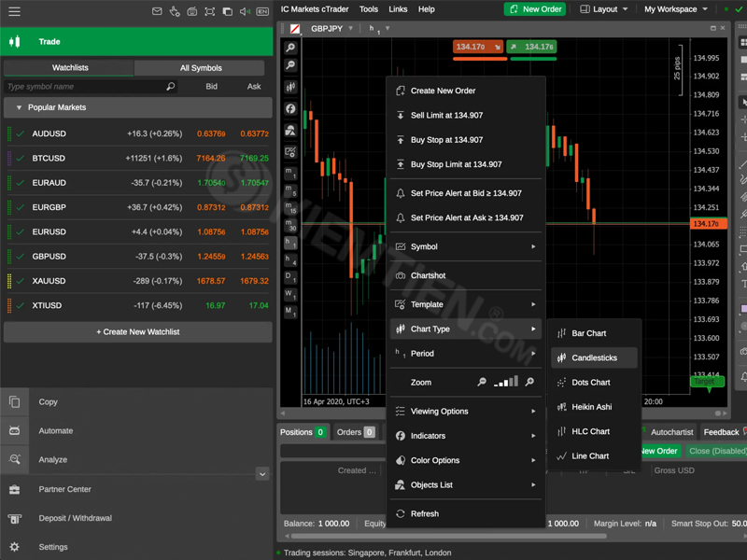Toggle EURUSD checkmark in watchlist

(20, 231)
